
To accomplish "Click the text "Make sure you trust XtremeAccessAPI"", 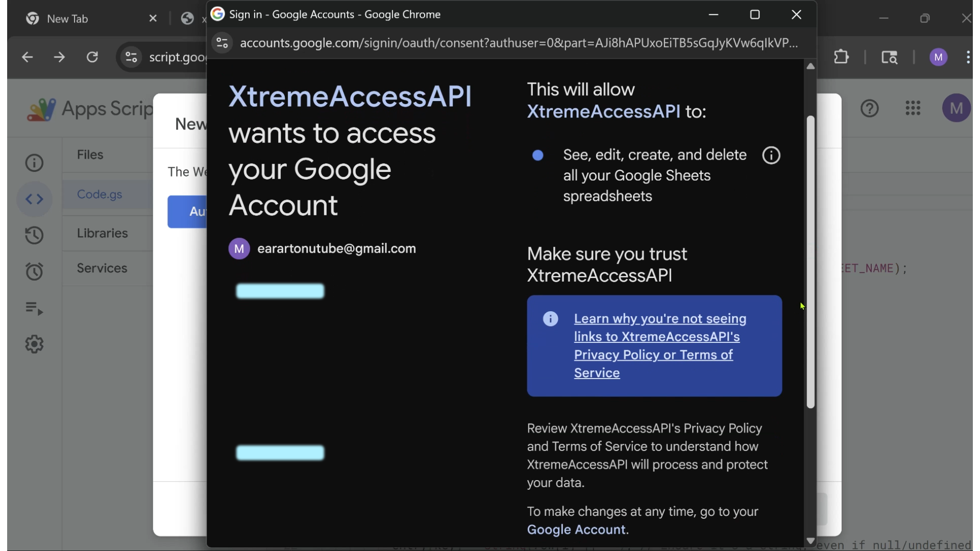I will [x=607, y=265].
